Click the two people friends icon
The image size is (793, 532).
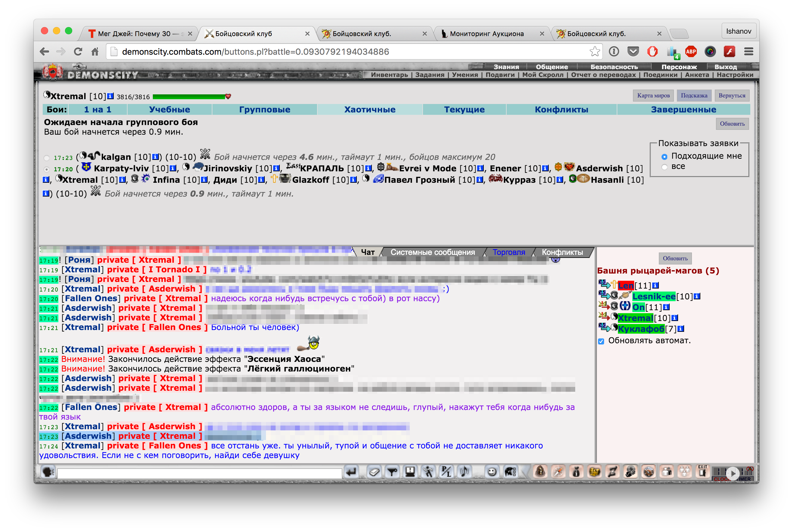pyautogui.click(x=667, y=472)
